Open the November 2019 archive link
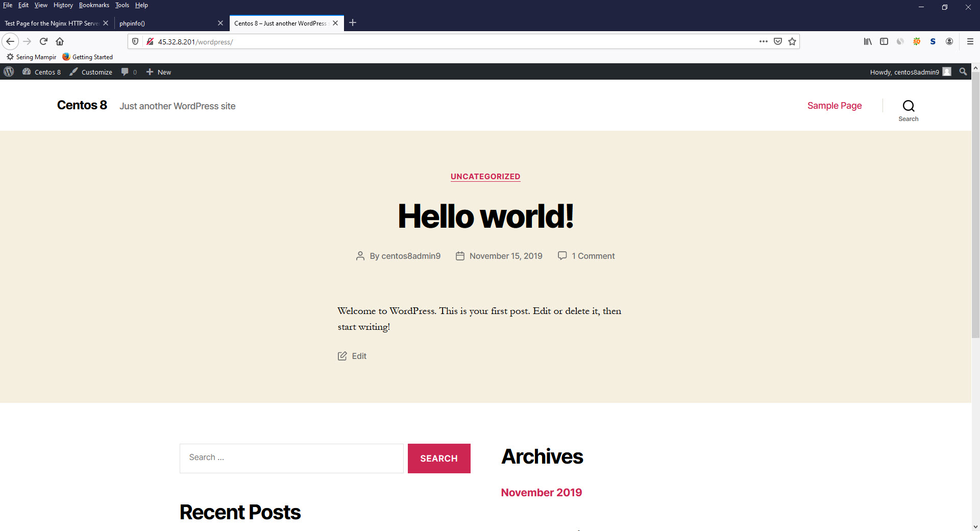Viewport: 980px width, 531px height. 541,492
